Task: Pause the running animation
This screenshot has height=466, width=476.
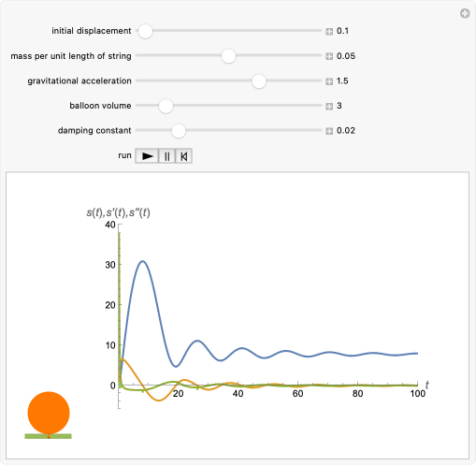Action: (167, 156)
